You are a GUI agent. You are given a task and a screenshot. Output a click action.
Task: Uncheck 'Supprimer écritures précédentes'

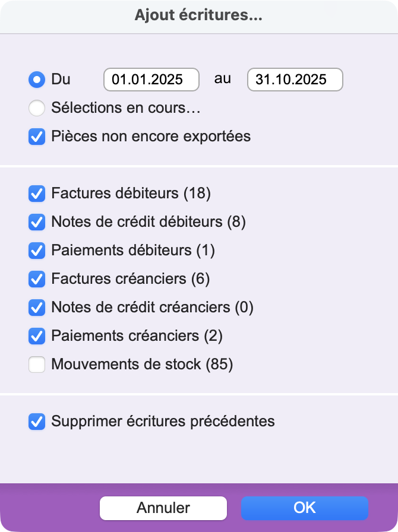(37, 422)
